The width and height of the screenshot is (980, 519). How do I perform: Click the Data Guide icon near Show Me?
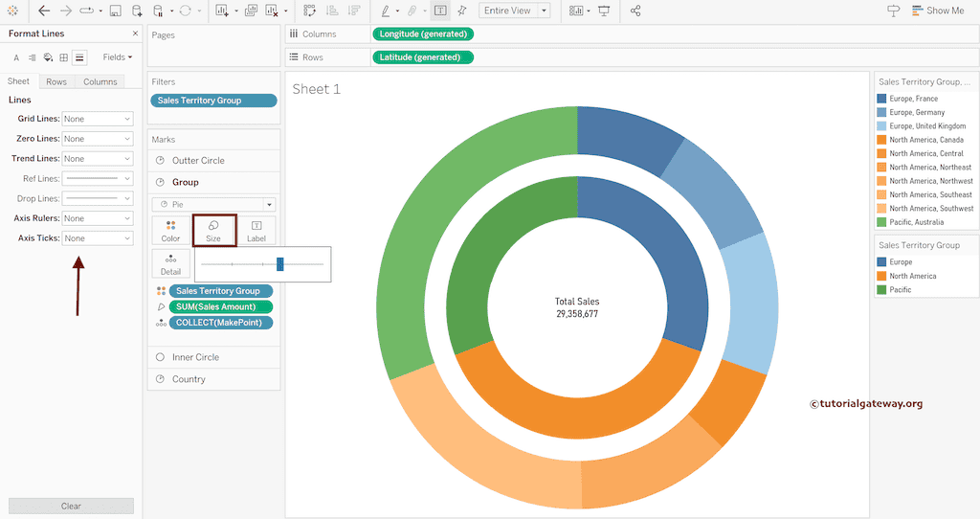pyautogui.click(x=893, y=11)
